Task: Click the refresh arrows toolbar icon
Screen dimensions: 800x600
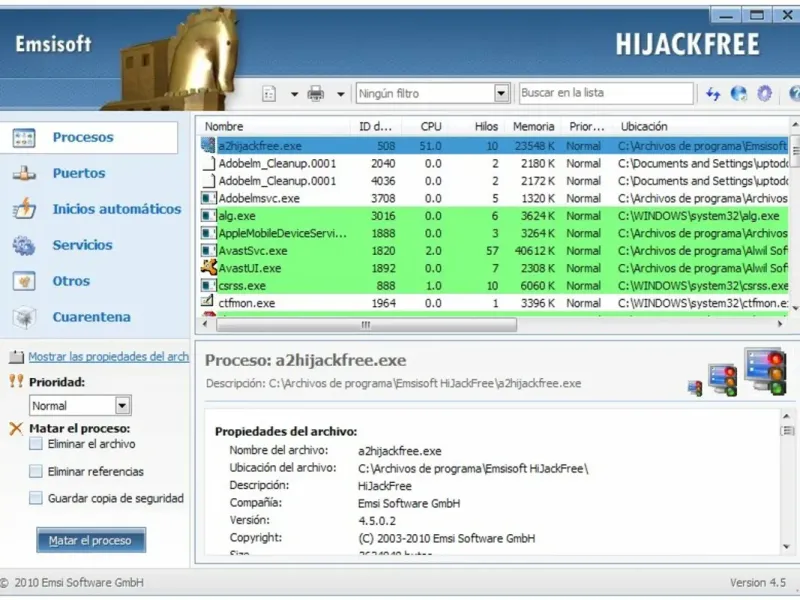Action: (713, 94)
